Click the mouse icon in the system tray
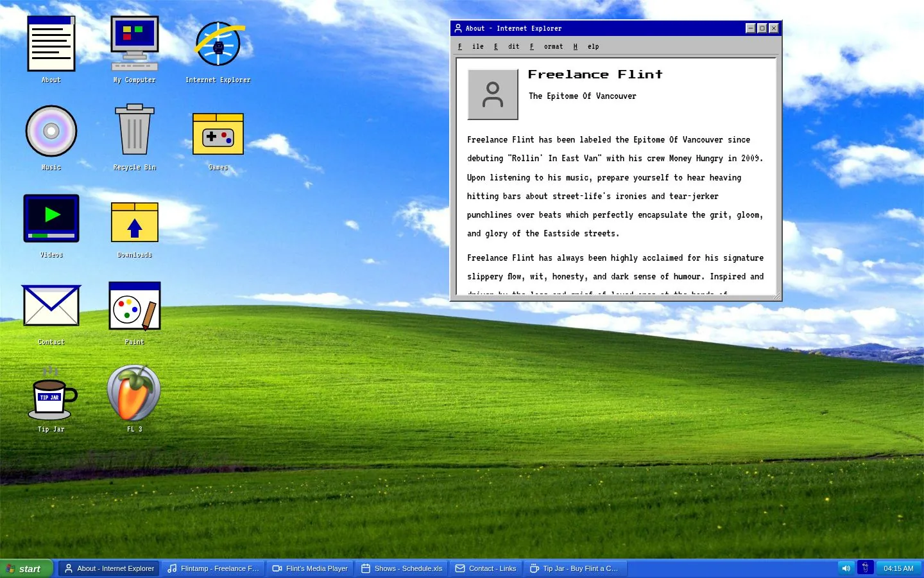 click(x=865, y=568)
